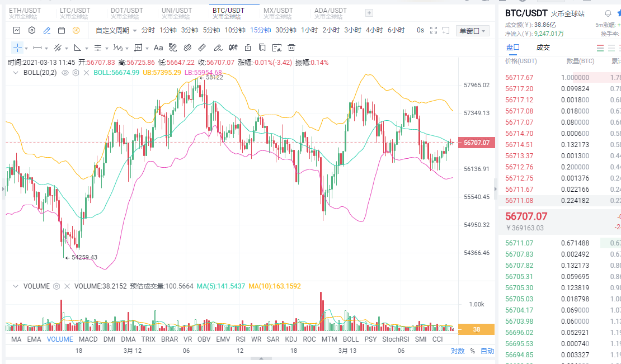Image resolution: width=621 pixels, height=364 pixels.
Task: Remove the VOLUME indicator with X
Action: click(x=67, y=286)
